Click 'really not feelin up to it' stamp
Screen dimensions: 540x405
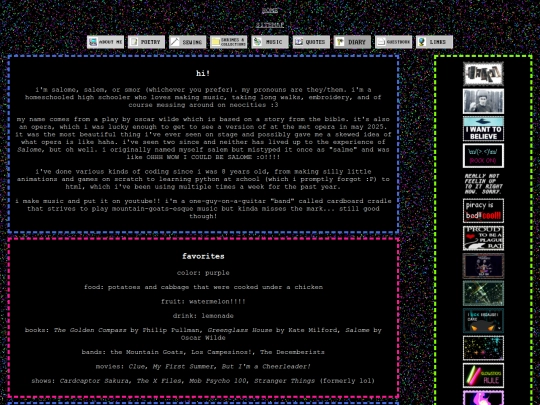click(483, 184)
